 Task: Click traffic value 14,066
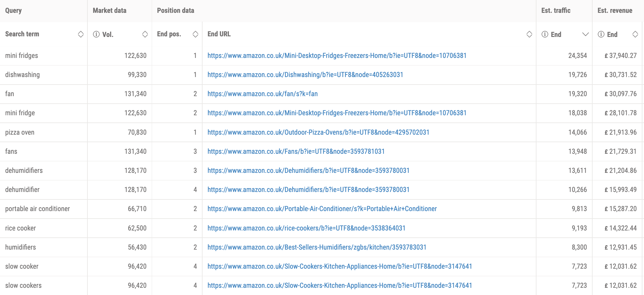pyautogui.click(x=578, y=132)
